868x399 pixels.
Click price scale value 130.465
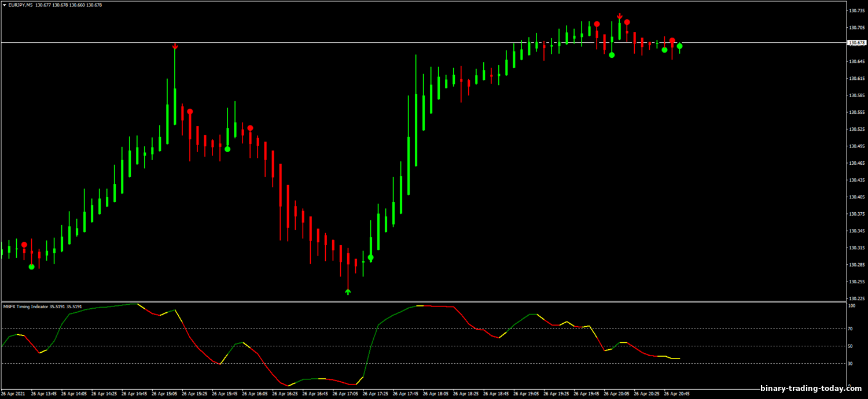coord(857,163)
